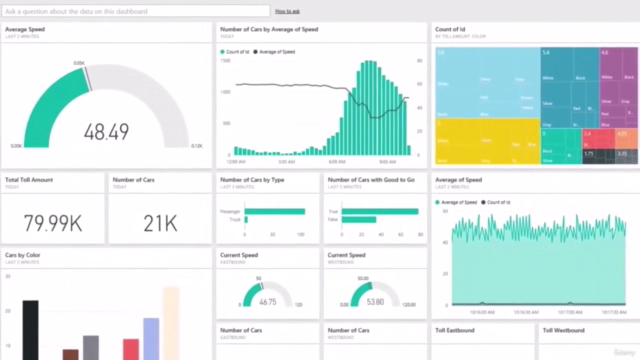Open the Total Toll Amount tile
The image size is (640, 360).
tap(53, 208)
